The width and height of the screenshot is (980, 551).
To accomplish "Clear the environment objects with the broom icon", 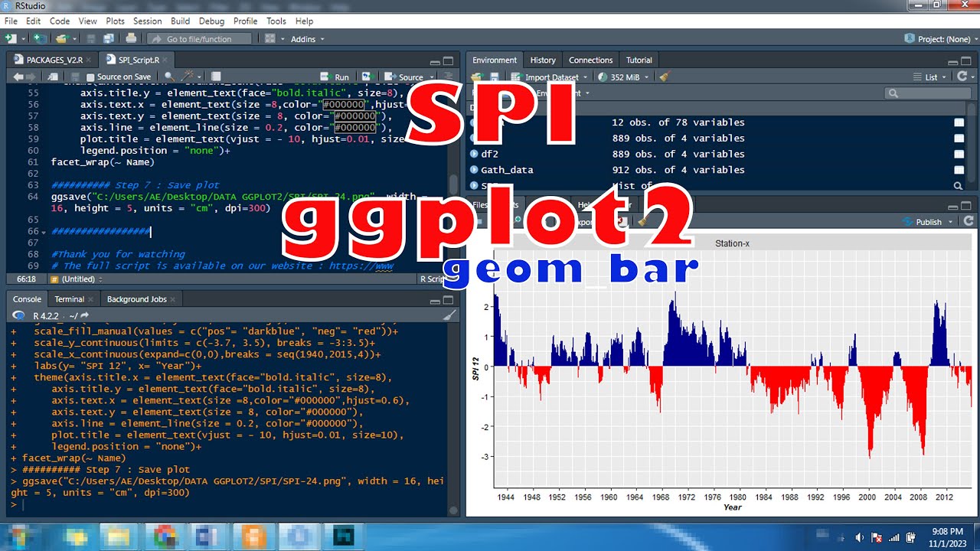I will [x=665, y=77].
